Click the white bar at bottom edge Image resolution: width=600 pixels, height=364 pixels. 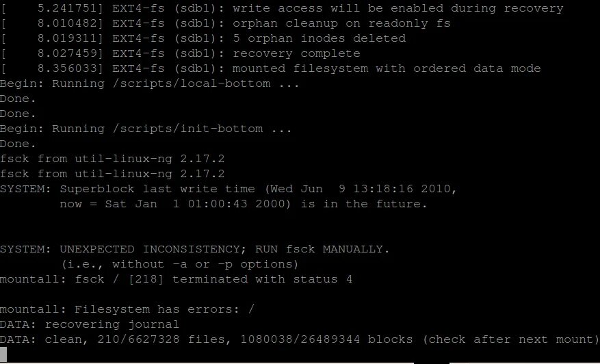(x=207, y=363)
